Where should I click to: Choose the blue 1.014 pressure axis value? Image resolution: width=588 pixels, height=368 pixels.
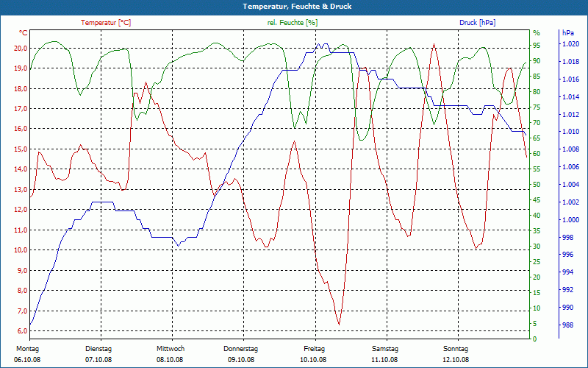571,97
